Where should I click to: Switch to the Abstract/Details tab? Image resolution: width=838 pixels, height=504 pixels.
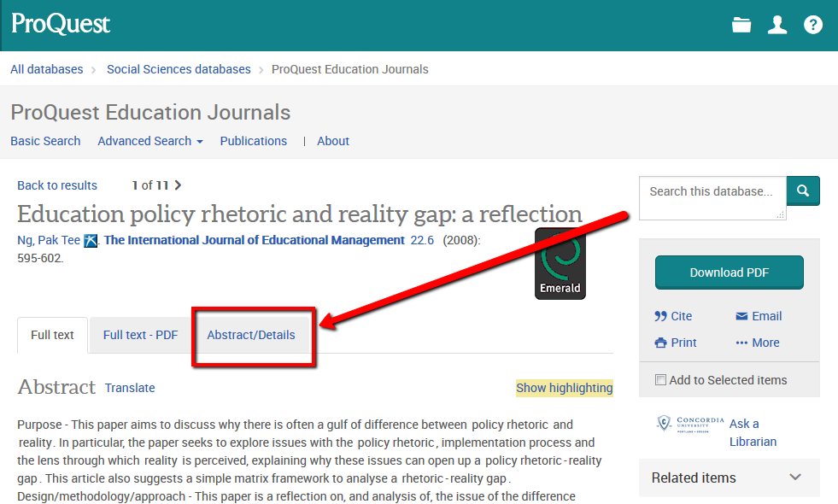251,336
